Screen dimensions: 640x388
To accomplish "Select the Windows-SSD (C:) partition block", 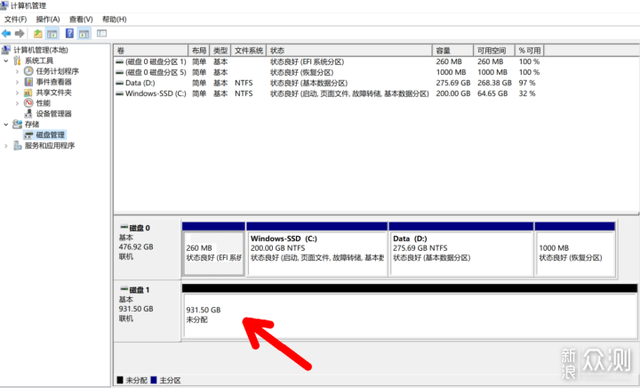I will click(317, 253).
